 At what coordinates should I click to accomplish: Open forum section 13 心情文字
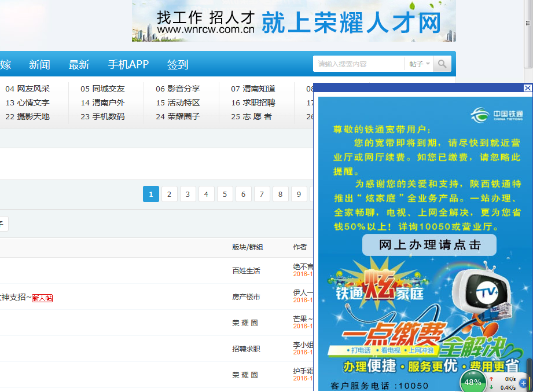[x=28, y=102]
